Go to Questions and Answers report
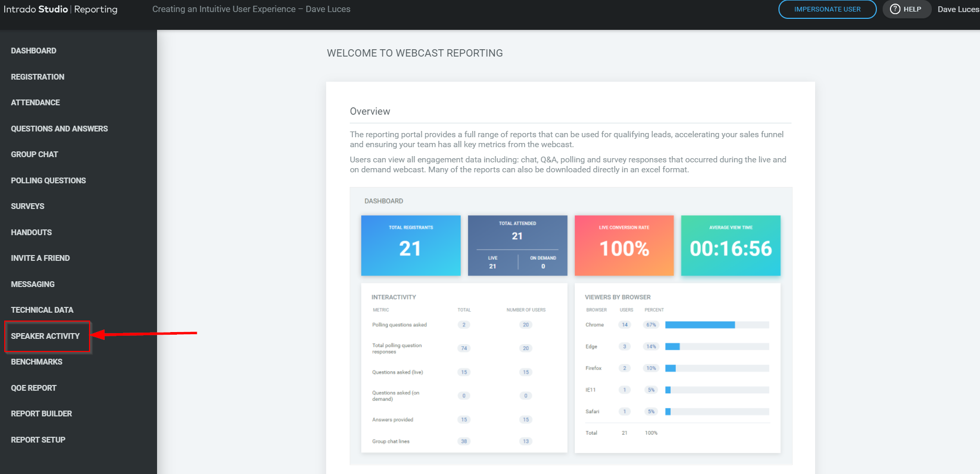The height and width of the screenshot is (474, 980). [x=59, y=129]
